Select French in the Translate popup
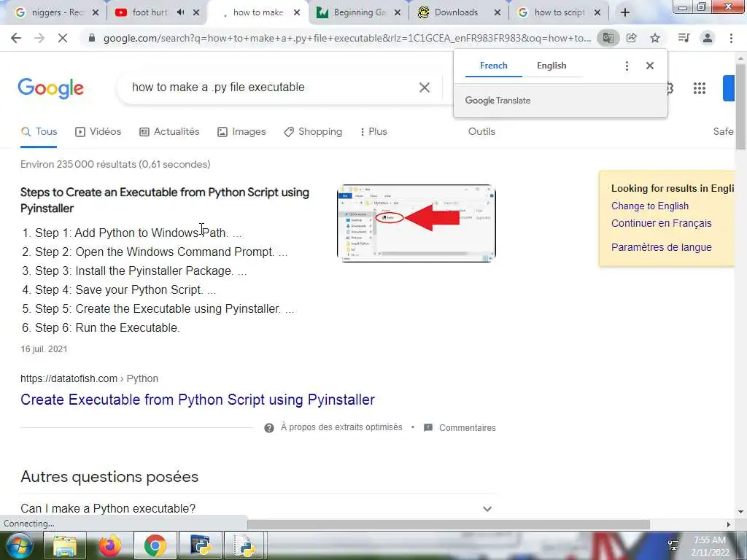This screenshot has width=747, height=560. coord(494,66)
